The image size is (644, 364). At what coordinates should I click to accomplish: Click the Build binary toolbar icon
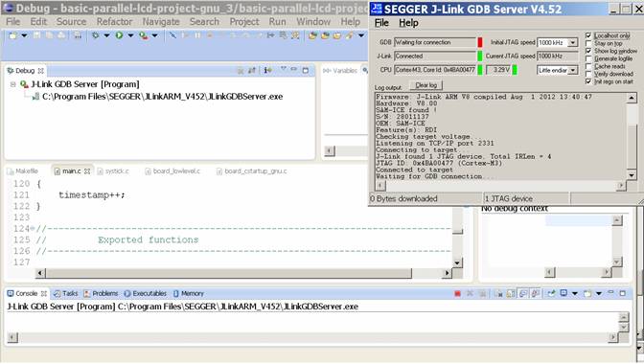point(78,35)
